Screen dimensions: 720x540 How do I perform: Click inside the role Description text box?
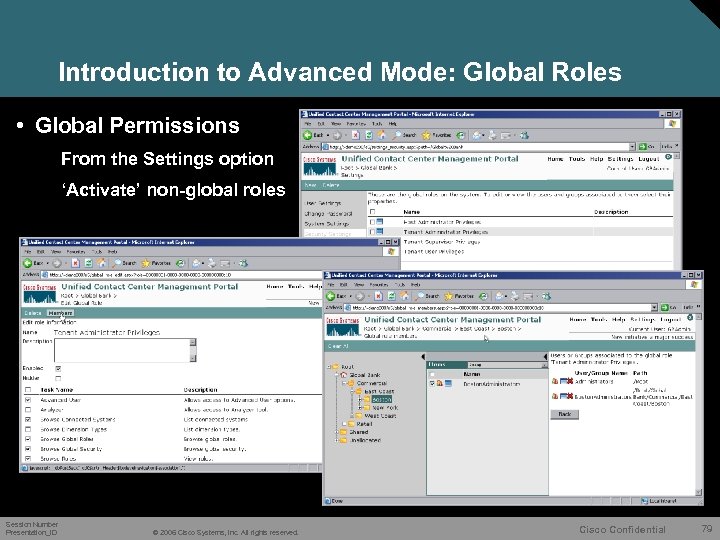(x=122, y=350)
